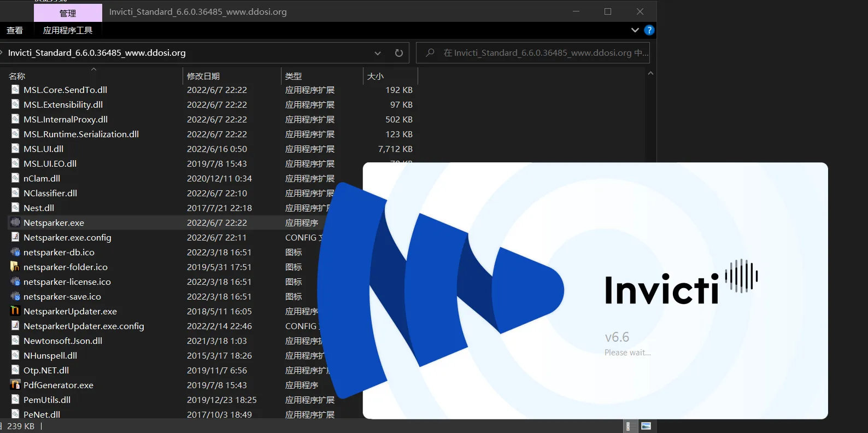The height and width of the screenshot is (433, 868).
Task: Click the netsparker-save.ico icon
Action: pyautogui.click(x=15, y=296)
